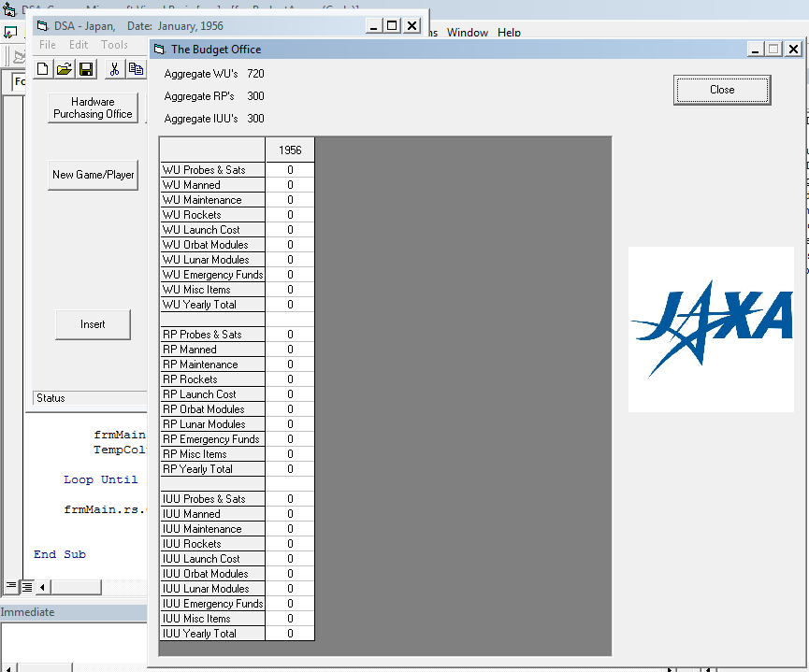This screenshot has height=672, width=809.
Task: Select the IUU Orbat Modules row label
Action: pos(212,574)
